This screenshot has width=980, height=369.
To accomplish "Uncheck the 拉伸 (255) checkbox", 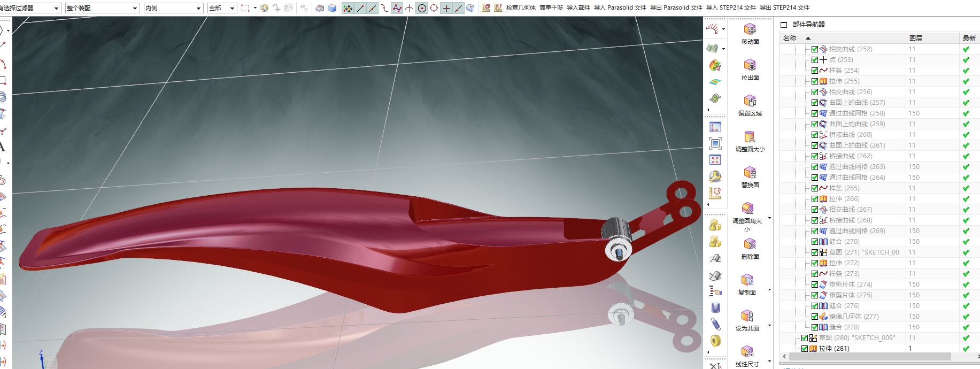I will (x=815, y=81).
